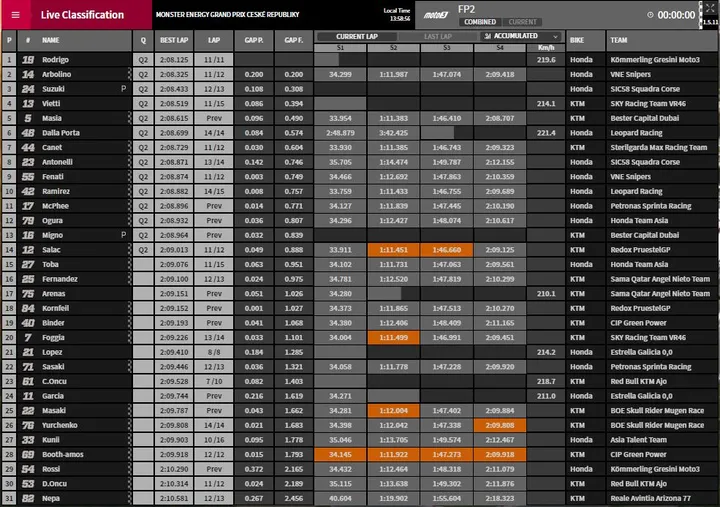The height and width of the screenshot is (507, 720).
Task: Click Salac's orange S3 time 1:46.660
Action: (x=447, y=249)
